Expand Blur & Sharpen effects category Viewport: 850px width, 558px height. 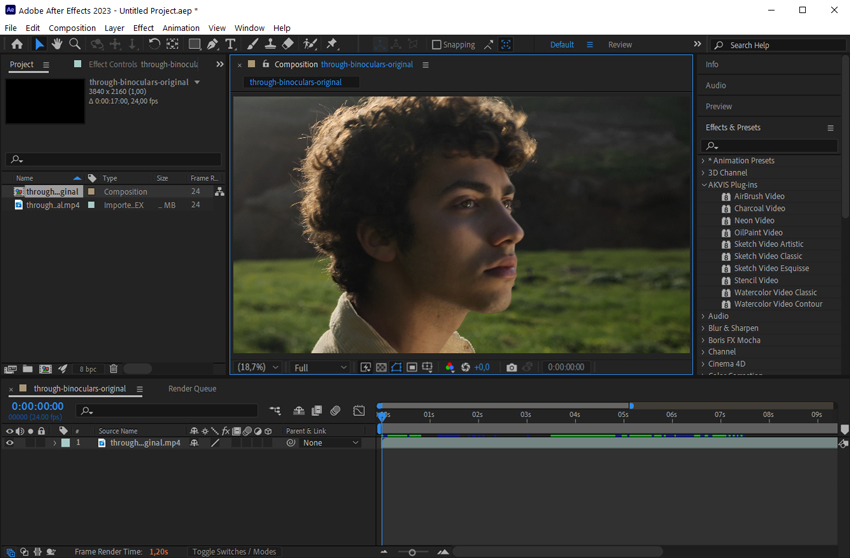point(703,328)
